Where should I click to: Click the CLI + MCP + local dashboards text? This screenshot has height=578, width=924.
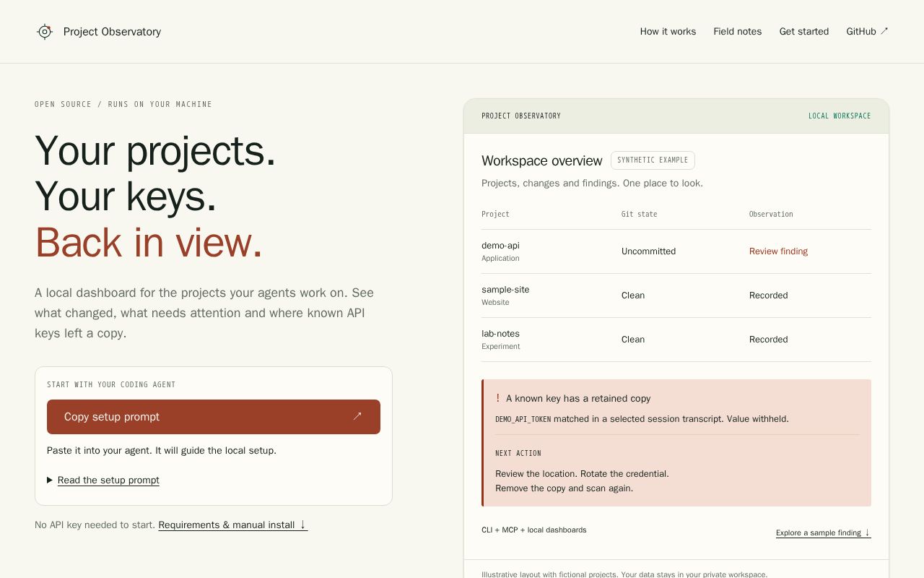(x=534, y=530)
